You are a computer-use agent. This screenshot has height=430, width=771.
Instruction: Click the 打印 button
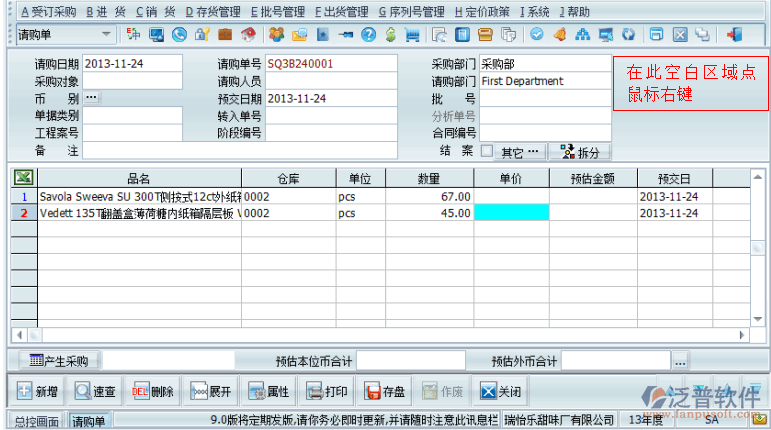tap(326, 391)
